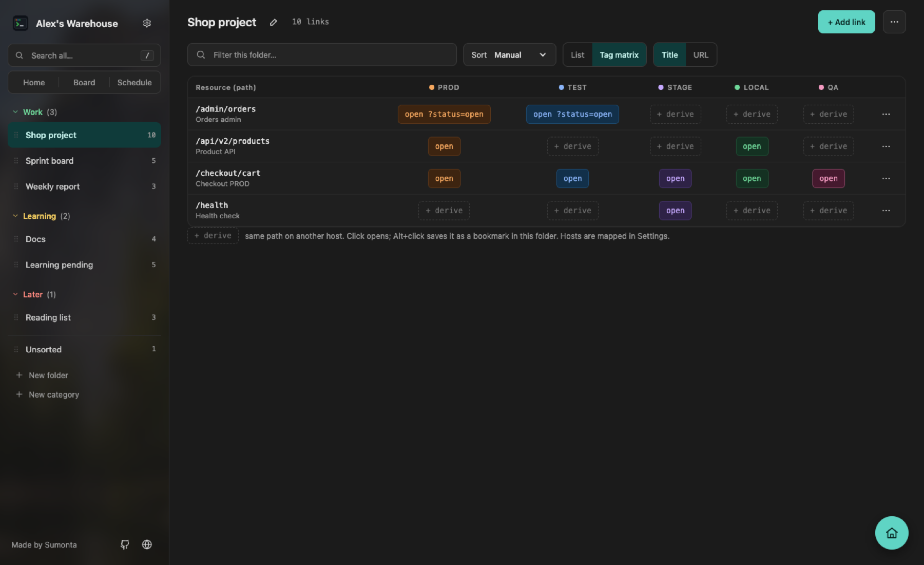Focus the Filter this folder field
The height and width of the screenshot is (565, 924).
click(x=322, y=55)
